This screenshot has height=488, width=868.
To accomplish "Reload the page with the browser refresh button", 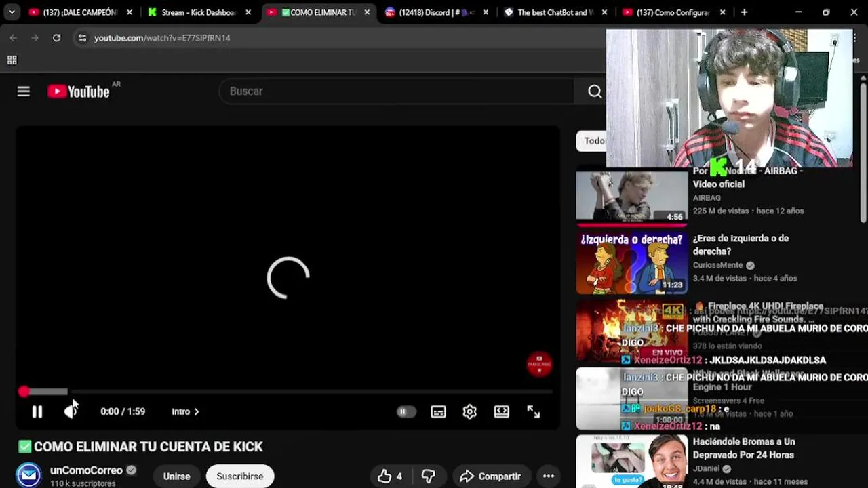I will (x=57, y=38).
